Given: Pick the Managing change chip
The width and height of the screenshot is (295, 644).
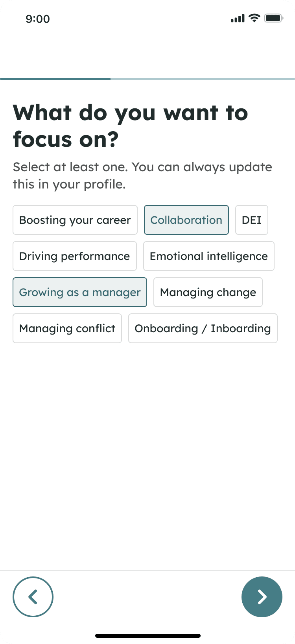Looking at the screenshot, I should [x=208, y=292].
